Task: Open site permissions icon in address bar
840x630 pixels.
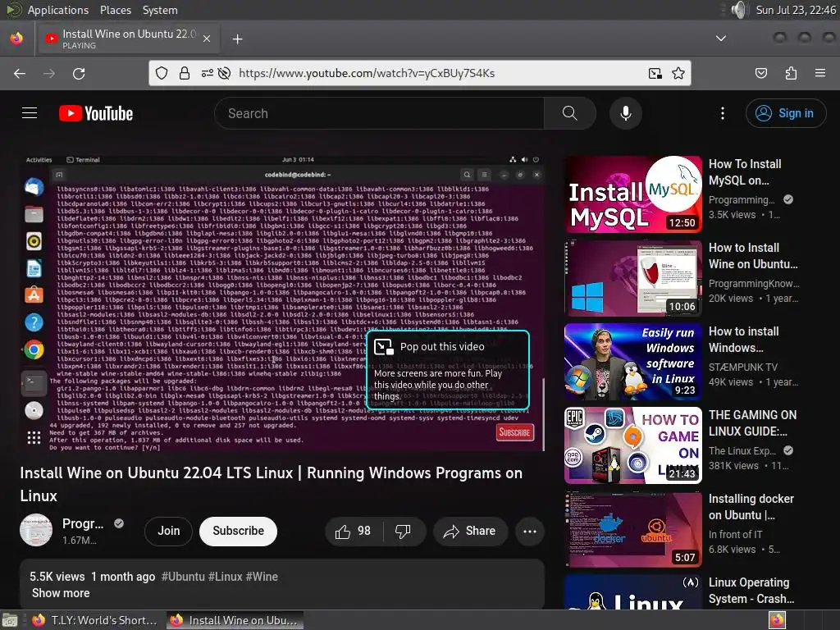Action: click(207, 73)
